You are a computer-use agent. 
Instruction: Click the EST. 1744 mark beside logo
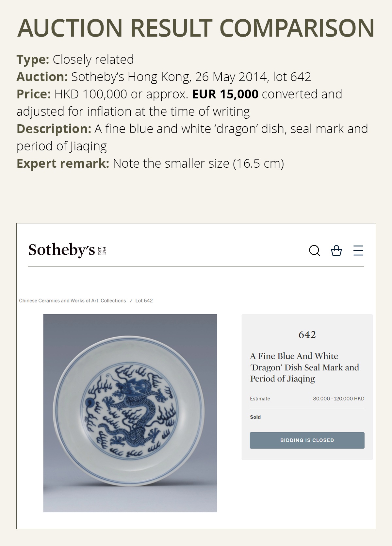[102, 250]
